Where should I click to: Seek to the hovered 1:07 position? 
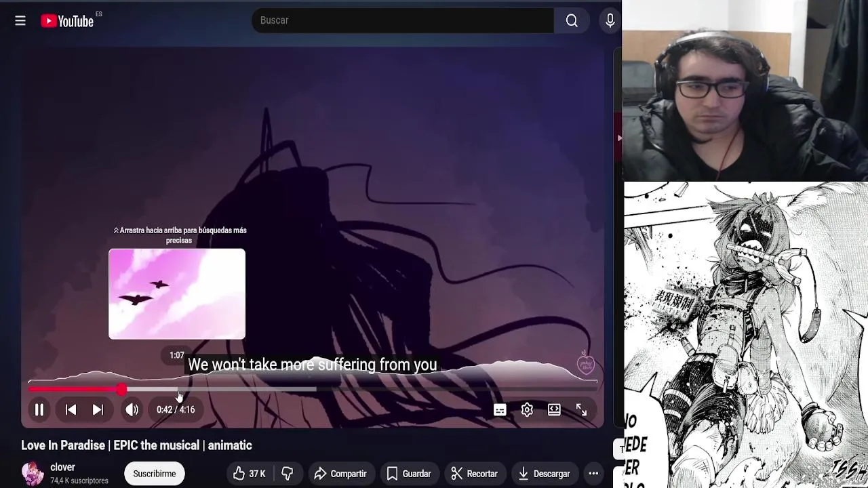[x=178, y=390]
